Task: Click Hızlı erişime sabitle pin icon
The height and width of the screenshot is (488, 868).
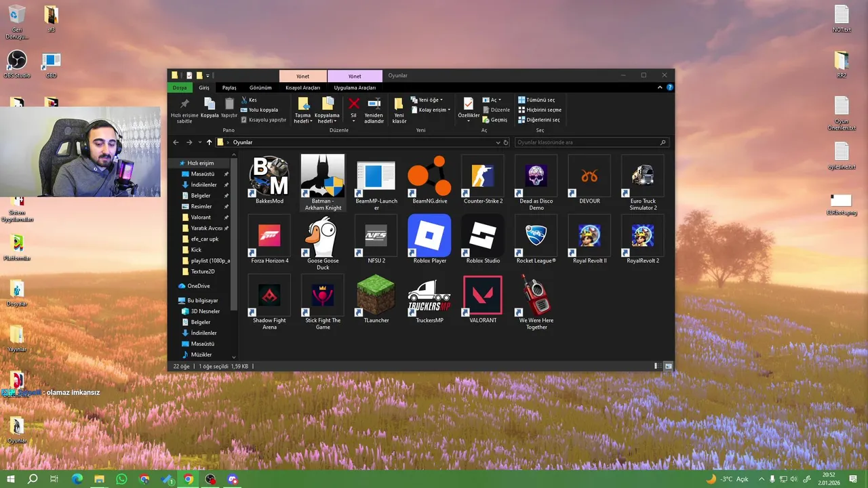Action: (x=184, y=110)
